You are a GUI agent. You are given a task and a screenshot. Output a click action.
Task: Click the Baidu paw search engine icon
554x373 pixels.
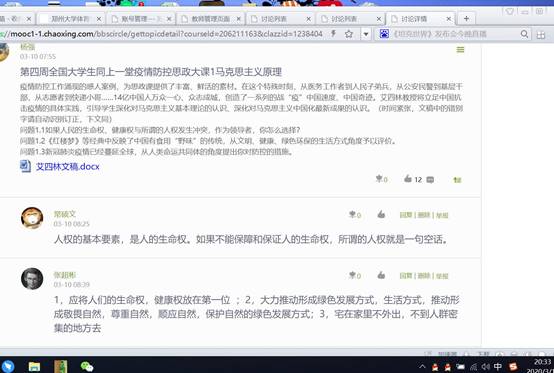pyautogui.click(x=384, y=34)
